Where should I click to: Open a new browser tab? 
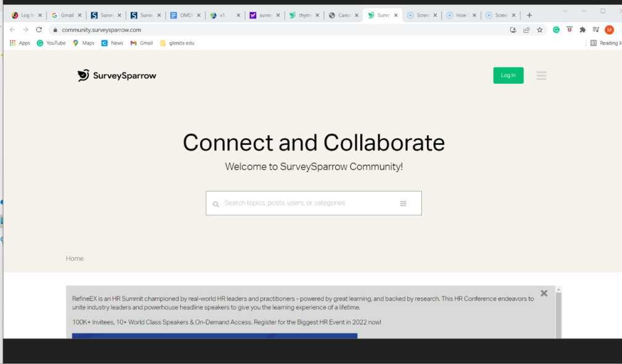click(x=529, y=14)
